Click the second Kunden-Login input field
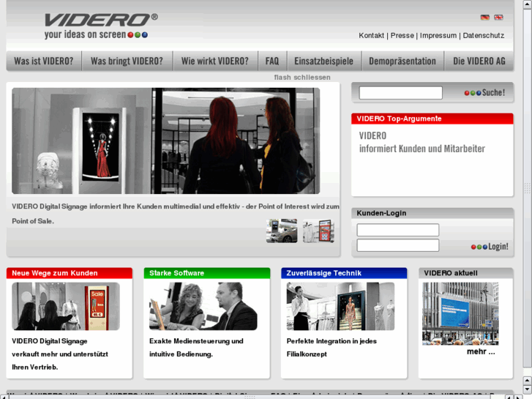This screenshot has height=399, width=532. click(x=397, y=245)
